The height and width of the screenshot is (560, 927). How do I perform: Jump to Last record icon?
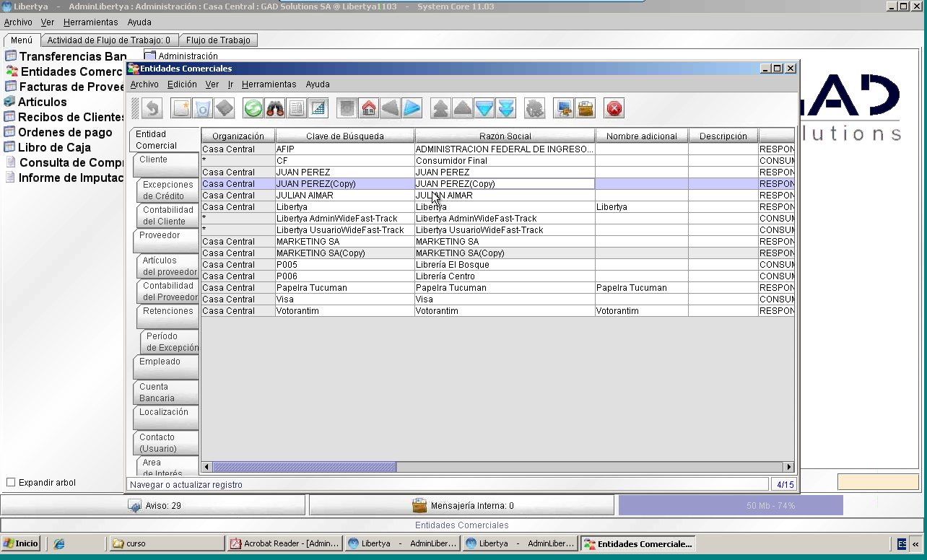point(506,108)
